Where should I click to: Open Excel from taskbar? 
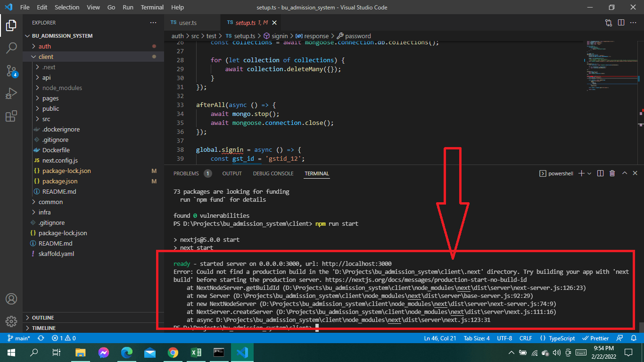click(x=196, y=352)
